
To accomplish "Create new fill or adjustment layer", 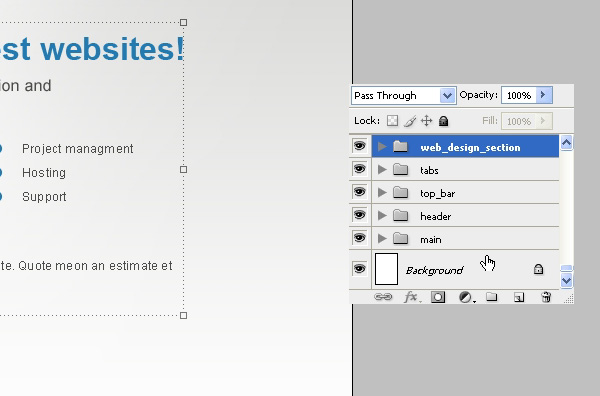I will pyautogui.click(x=466, y=297).
